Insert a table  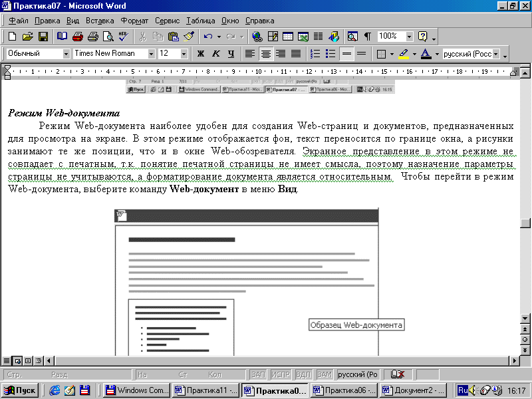[x=288, y=37]
